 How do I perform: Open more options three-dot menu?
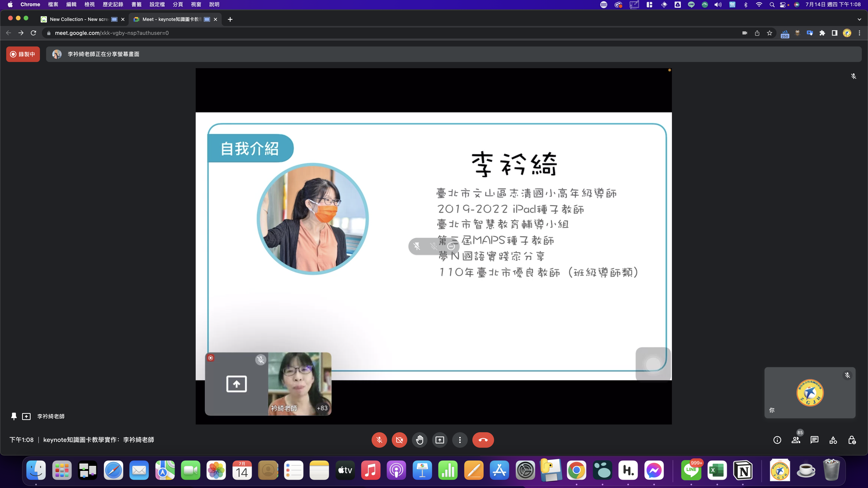(460, 440)
